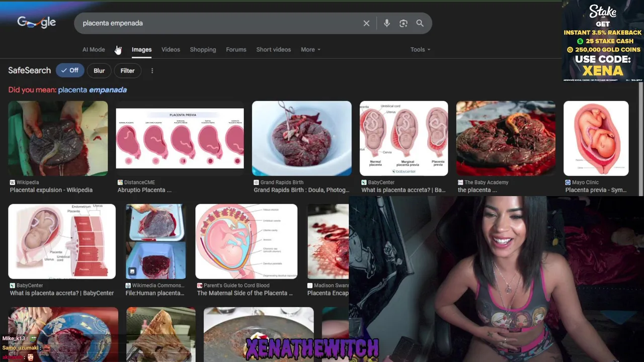The image size is (644, 362).
Task: Open the Tools dropdown
Action: [x=420, y=50]
